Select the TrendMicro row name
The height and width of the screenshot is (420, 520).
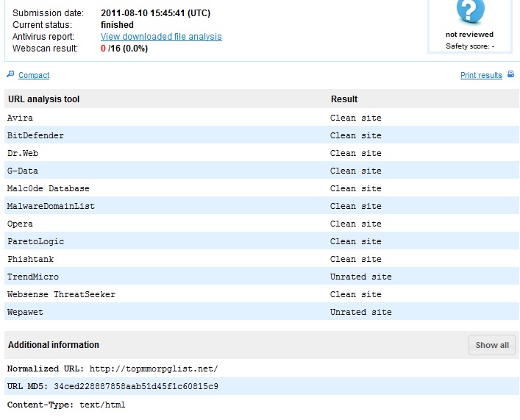coord(33,277)
